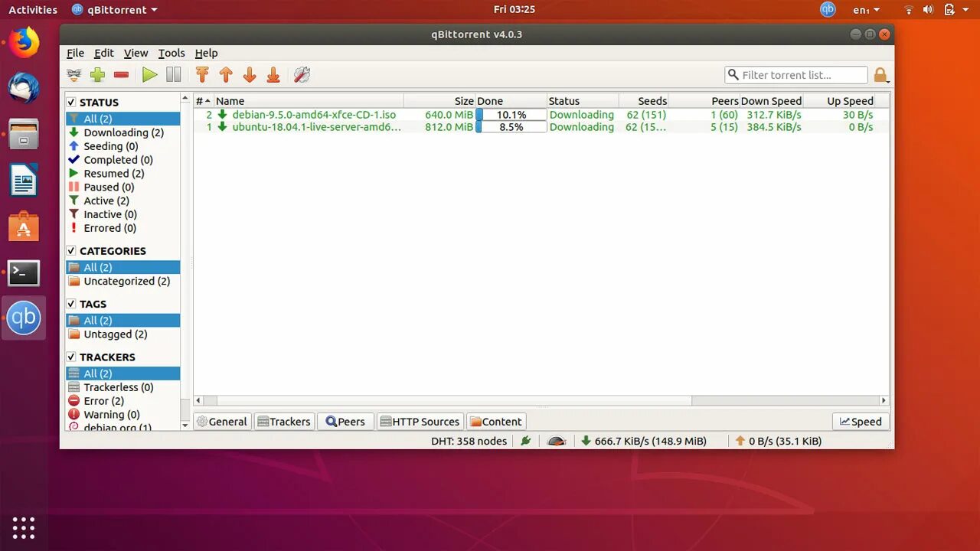
Task: Select the debian-9.5.0-amd64-xfce-CD-1.iso torrent
Action: (314, 115)
